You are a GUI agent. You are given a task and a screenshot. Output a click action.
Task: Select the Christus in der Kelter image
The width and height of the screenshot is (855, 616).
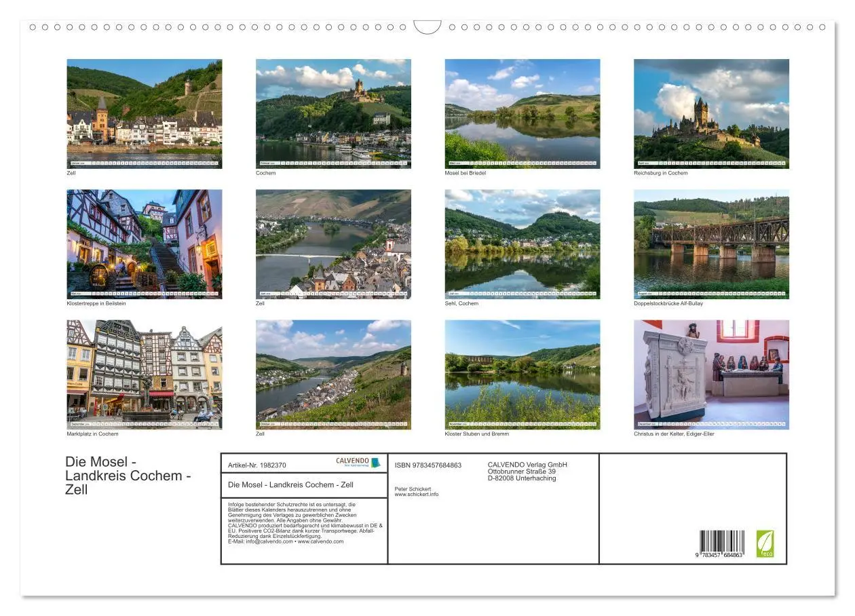[x=710, y=373]
